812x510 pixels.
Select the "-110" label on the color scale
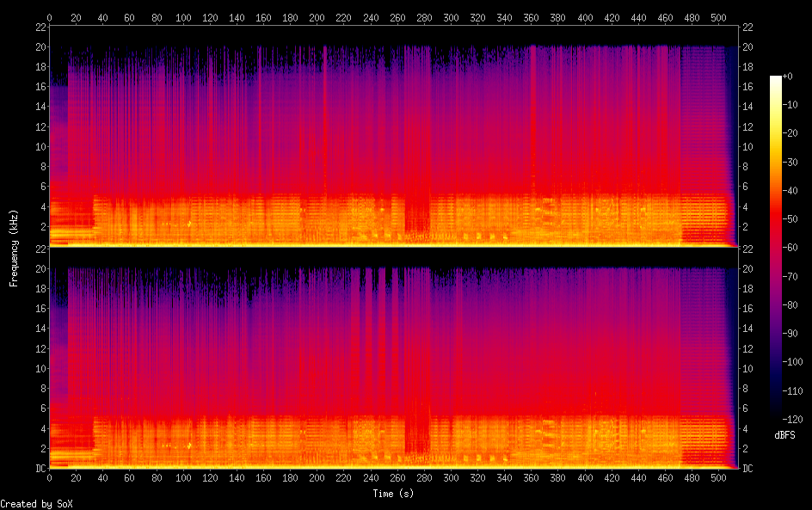tap(793, 391)
